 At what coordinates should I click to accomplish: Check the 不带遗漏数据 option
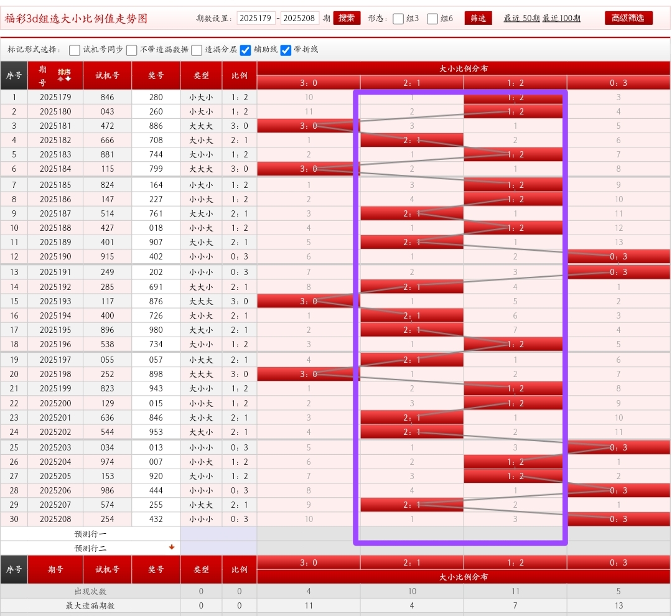point(132,50)
